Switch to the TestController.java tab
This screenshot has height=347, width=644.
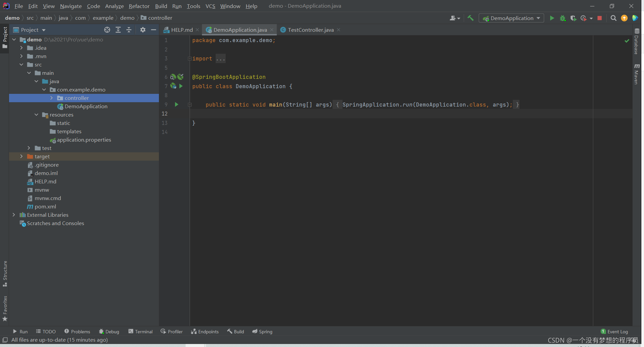[310, 30]
